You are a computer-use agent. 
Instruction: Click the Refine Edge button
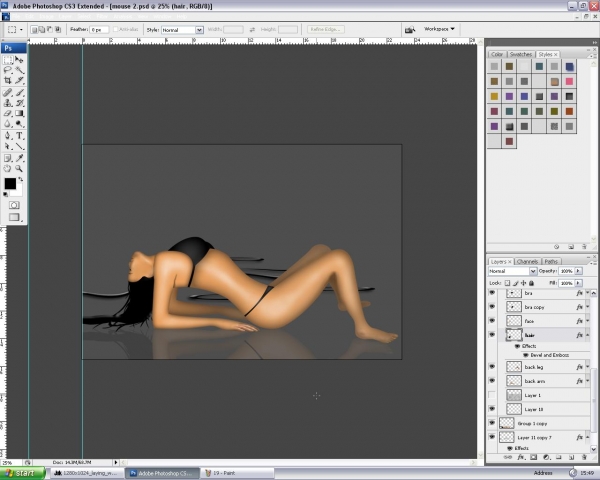pyautogui.click(x=326, y=29)
